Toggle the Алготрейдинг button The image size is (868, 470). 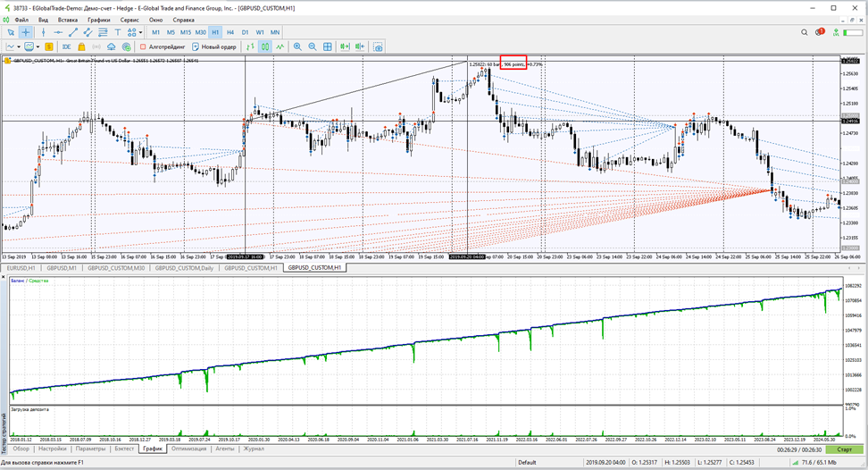click(163, 47)
